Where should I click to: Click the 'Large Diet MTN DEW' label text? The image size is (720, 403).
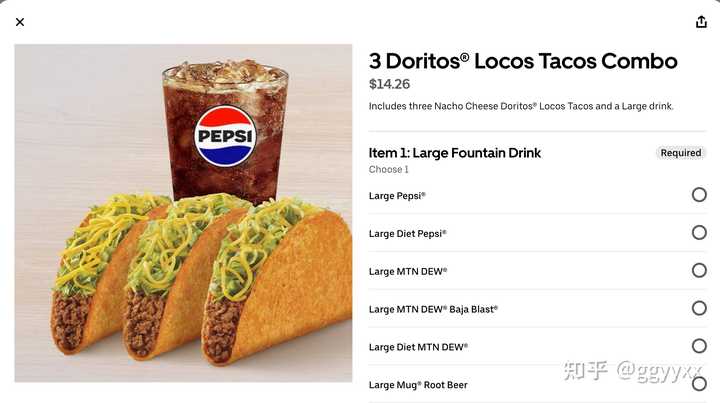[x=418, y=347]
